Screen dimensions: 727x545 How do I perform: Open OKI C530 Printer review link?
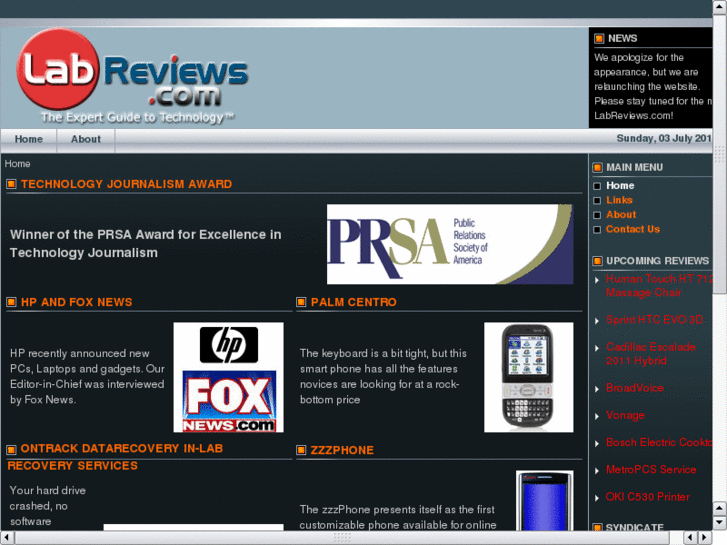click(x=648, y=497)
